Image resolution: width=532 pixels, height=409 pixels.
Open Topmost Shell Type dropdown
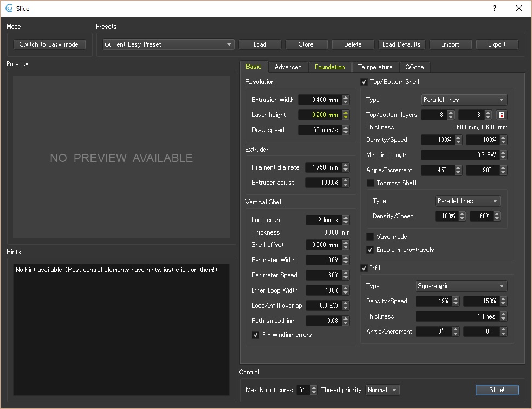(468, 201)
